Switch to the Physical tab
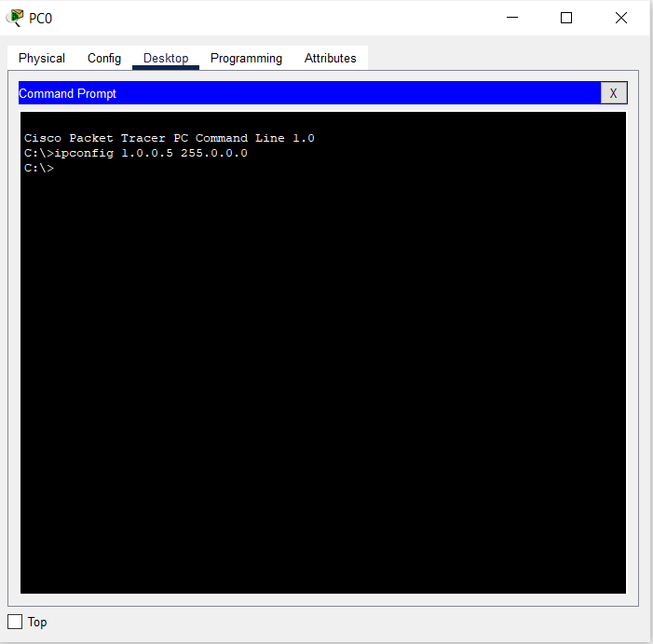 coord(42,58)
